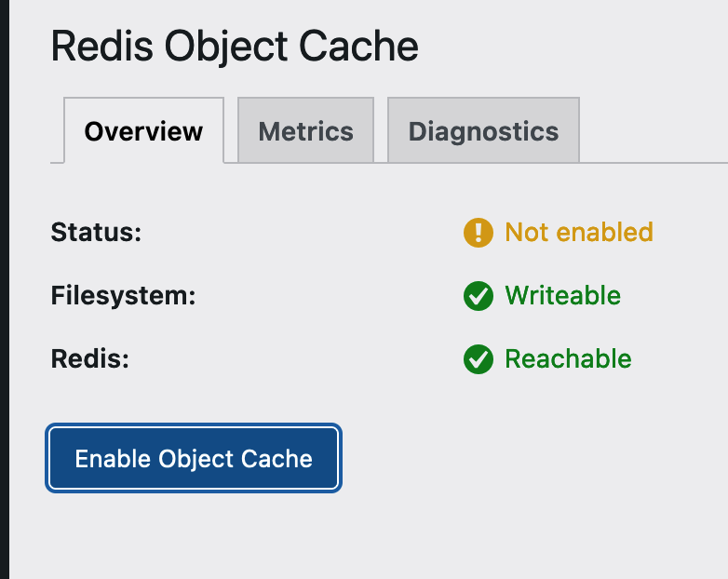Open the Metrics tab

coord(305,131)
